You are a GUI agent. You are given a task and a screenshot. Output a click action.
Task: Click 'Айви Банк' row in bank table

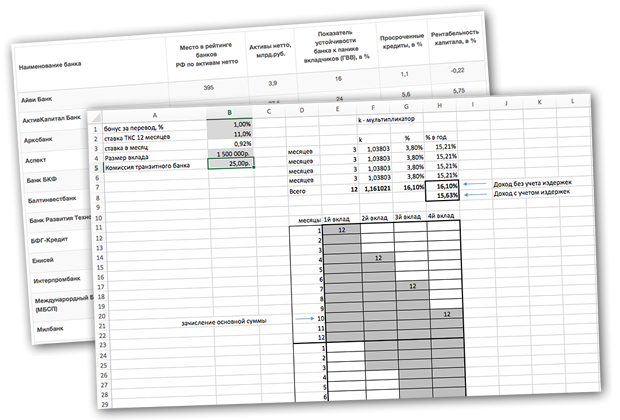point(37,99)
